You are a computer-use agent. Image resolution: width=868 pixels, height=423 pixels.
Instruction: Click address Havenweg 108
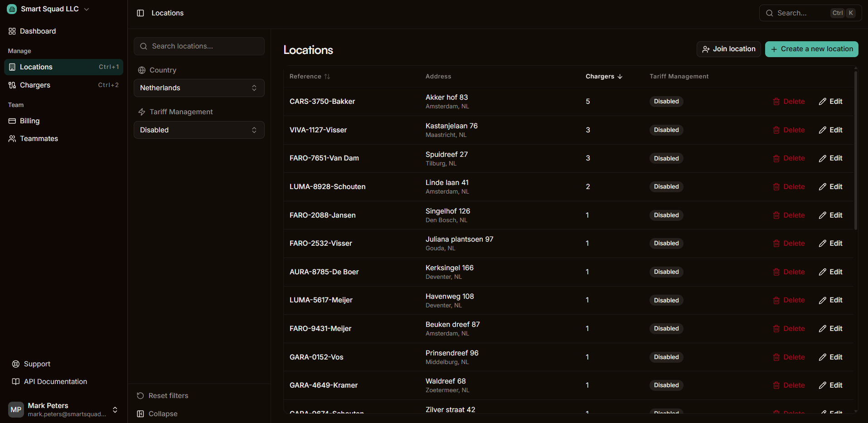point(450,297)
